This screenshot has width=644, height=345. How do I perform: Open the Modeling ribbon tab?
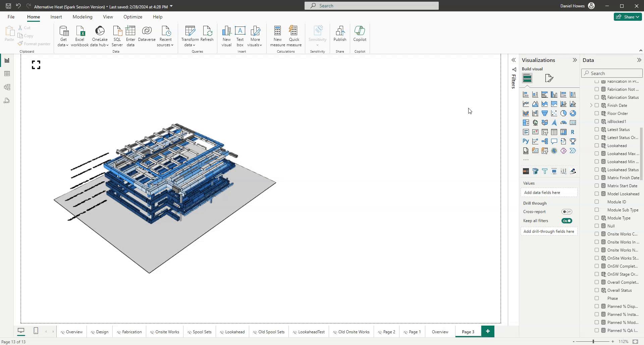pos(83,17)
